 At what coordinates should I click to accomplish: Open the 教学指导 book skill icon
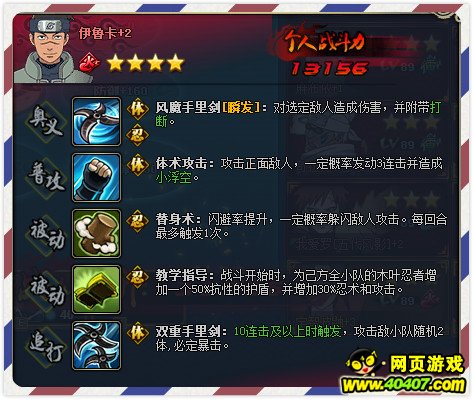96,289
